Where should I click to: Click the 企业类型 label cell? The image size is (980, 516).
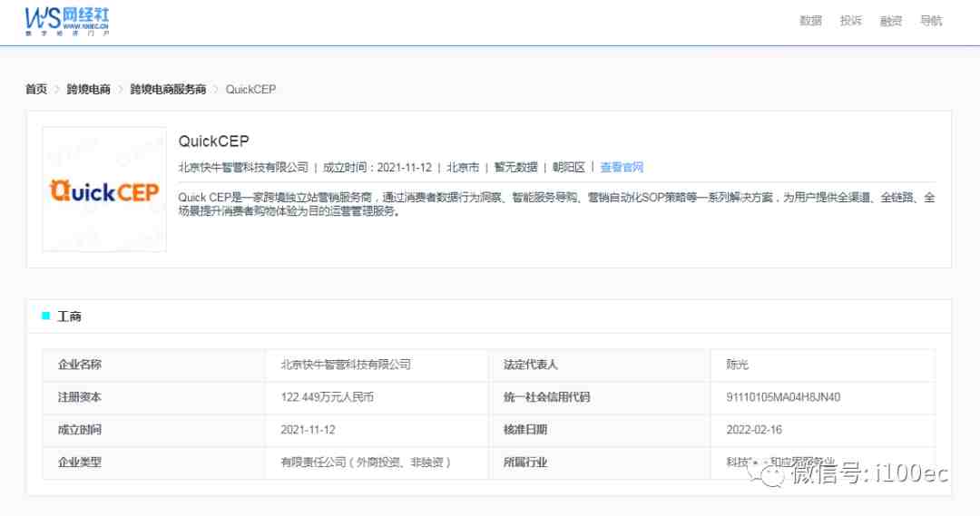[x=153, y=462]
